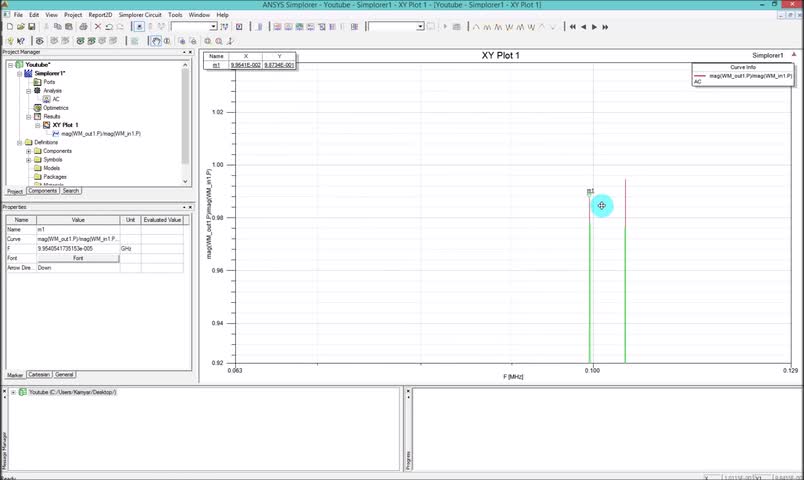This screenshot has width=804, height=480.
Task: Open the second toolbar combo box dropdown
Action: click(x=420, y=27)
